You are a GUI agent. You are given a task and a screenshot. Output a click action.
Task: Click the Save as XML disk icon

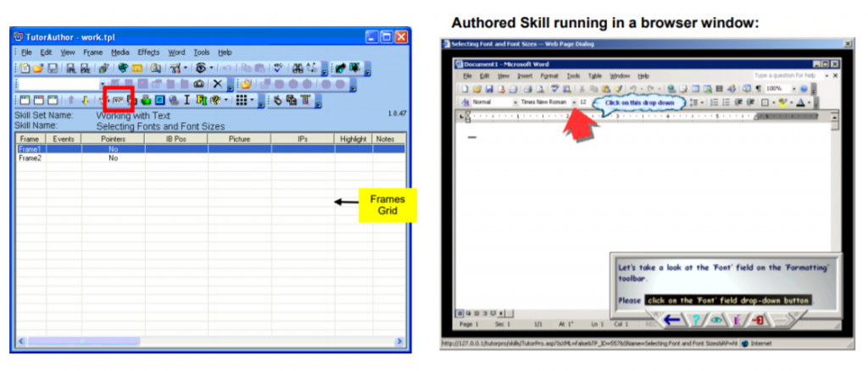(71, 69)
